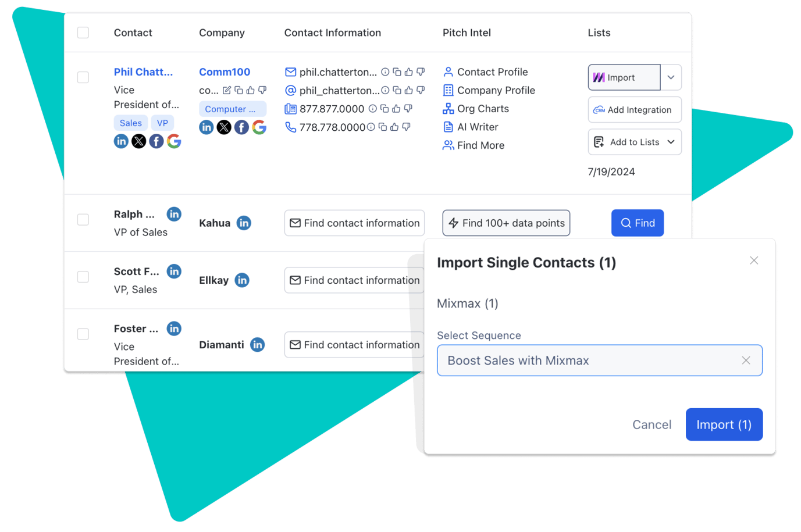Toggle the select-all checkbox in header
Viewport: 801px width, 532px height.
pyautogui.click(x=83, y=33)
